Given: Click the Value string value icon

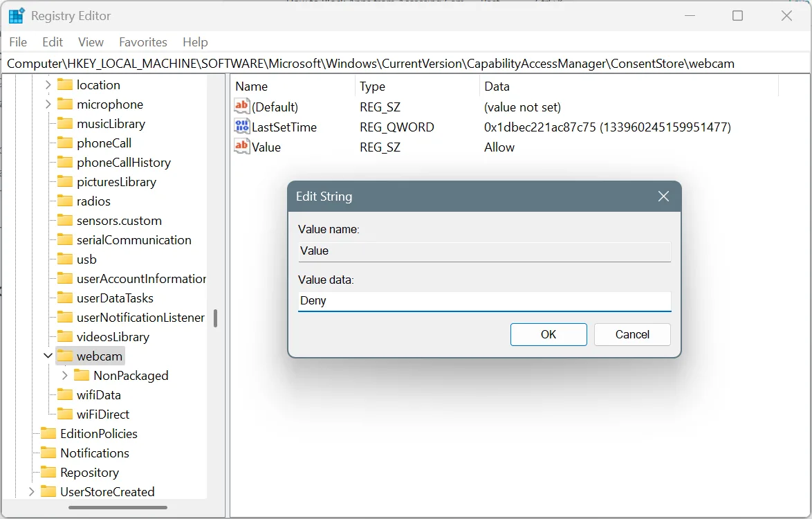Looking at the screenshot, I should click(x=242, y=147).
